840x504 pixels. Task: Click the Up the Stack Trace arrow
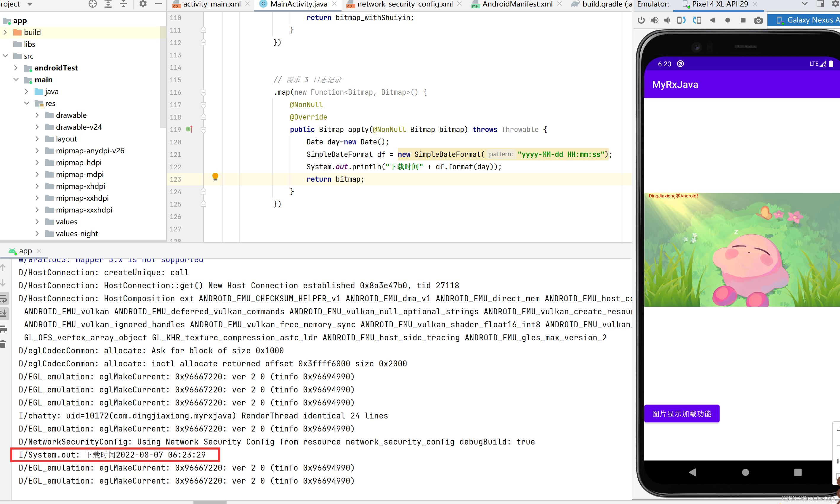(x=3, y=268)
